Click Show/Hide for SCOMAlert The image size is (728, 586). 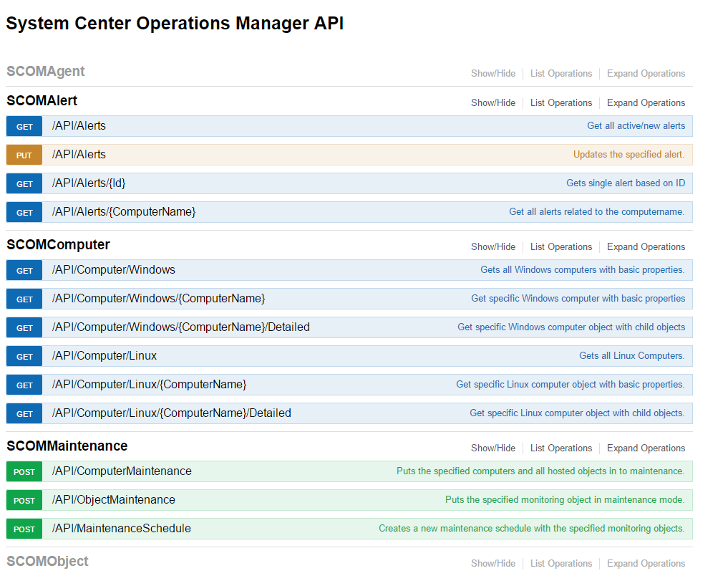493,102
